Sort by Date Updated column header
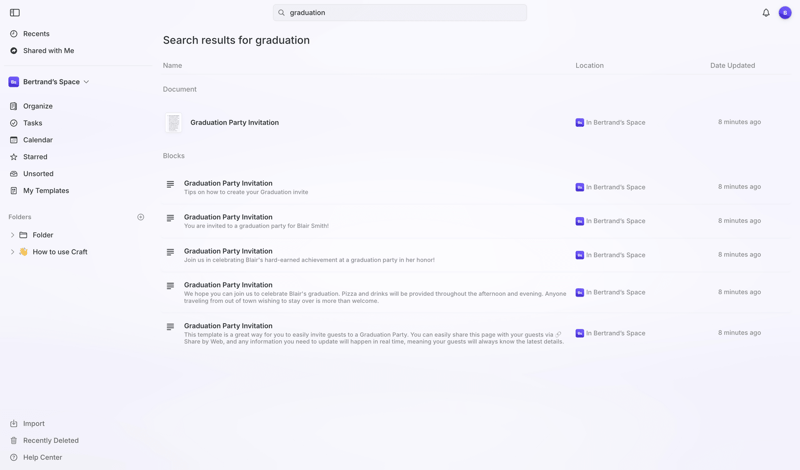This screenshot has width=800, height=470. [x=732, y=66]
